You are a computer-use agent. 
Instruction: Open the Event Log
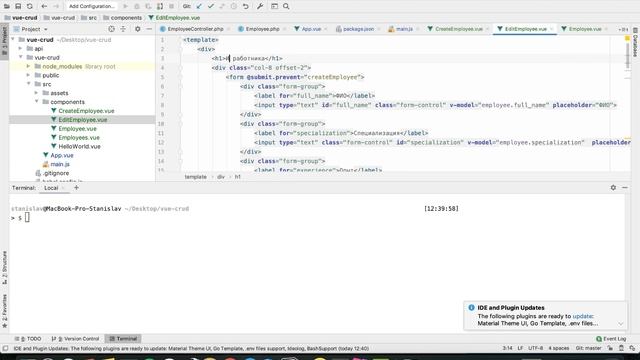click(611, 339)
